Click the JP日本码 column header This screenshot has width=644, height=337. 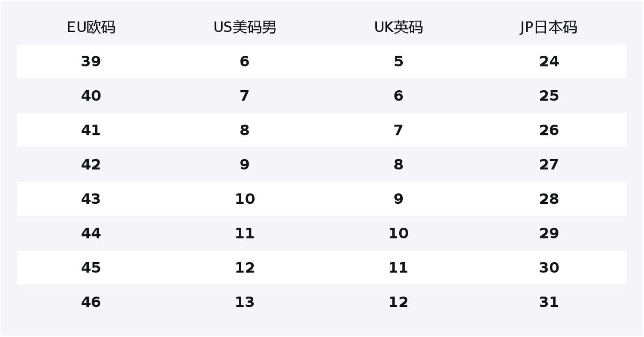point(549,28)
